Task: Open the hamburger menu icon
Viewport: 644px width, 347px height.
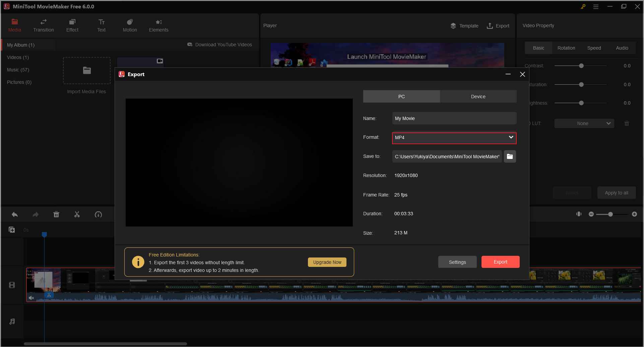Action: coord(596,7)
